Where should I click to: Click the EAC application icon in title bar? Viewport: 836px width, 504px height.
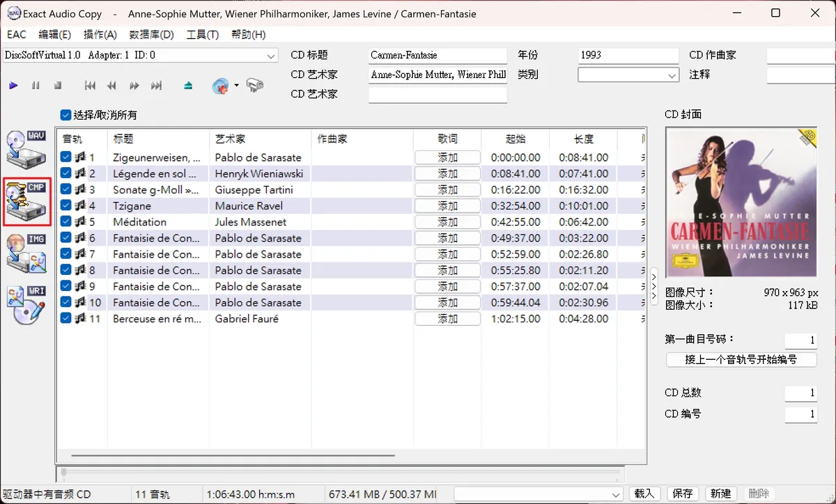click(x=13, y=13)
